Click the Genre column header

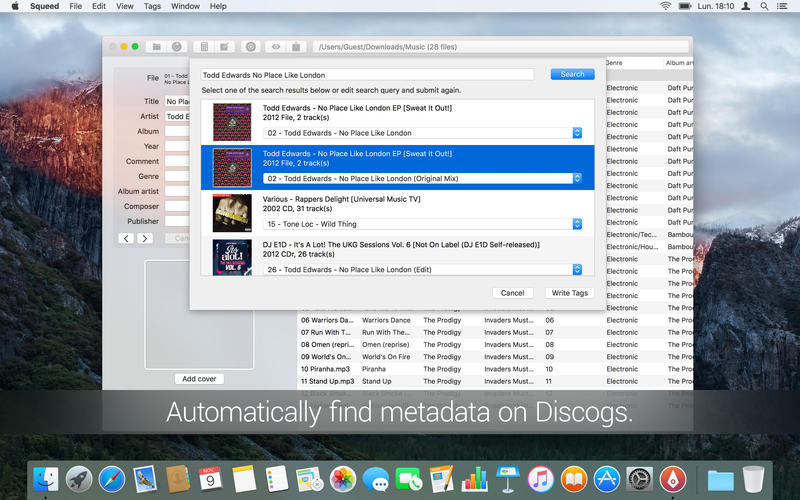[614, 63]
